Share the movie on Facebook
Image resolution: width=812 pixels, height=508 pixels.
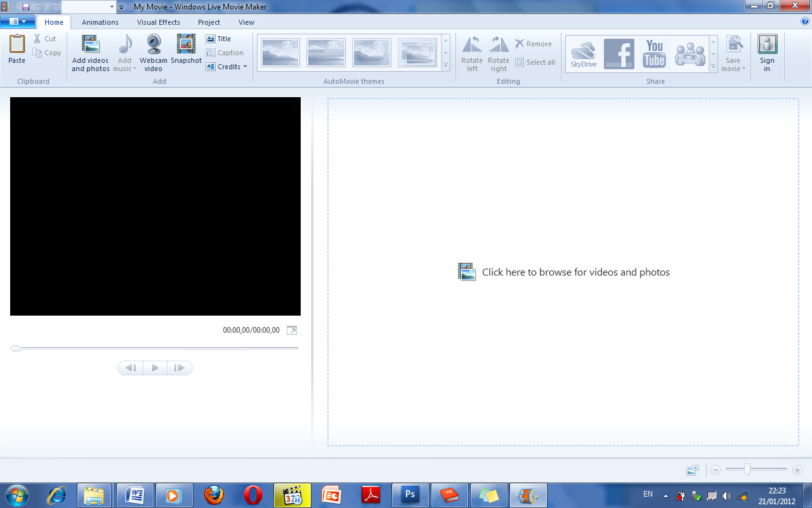619,54
